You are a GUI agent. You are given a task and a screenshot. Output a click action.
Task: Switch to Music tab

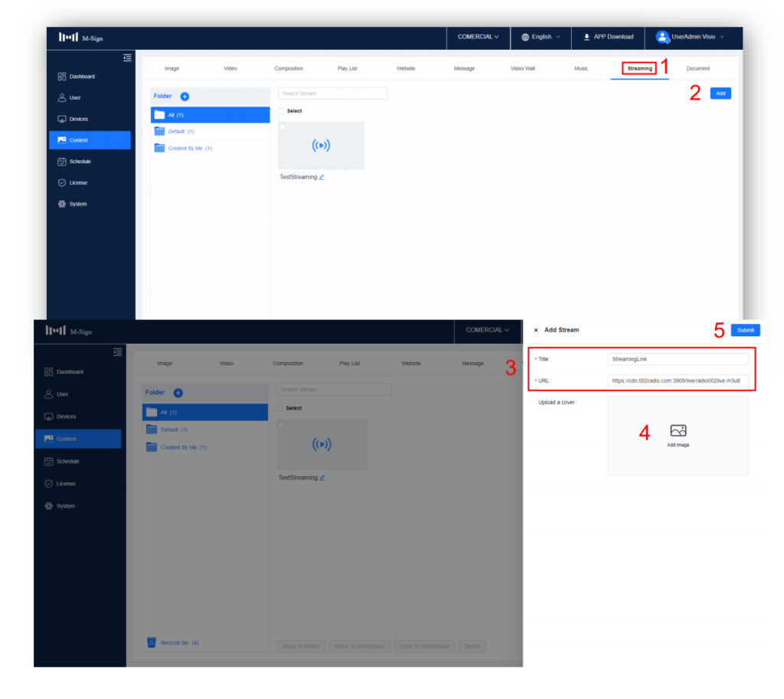pyautogui.click(x=581, y=68)
